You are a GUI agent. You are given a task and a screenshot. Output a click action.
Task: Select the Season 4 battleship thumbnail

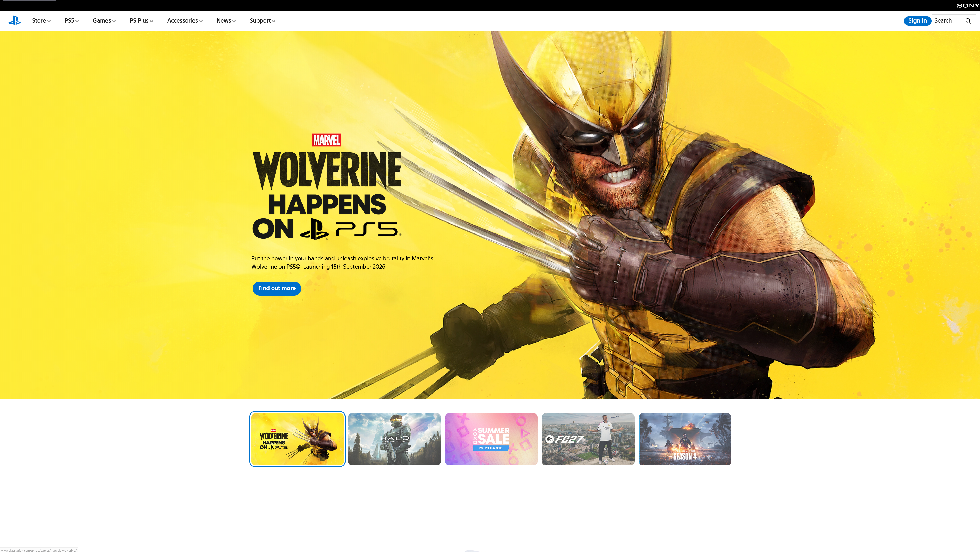pyautogui.click(x=685, y=439)
